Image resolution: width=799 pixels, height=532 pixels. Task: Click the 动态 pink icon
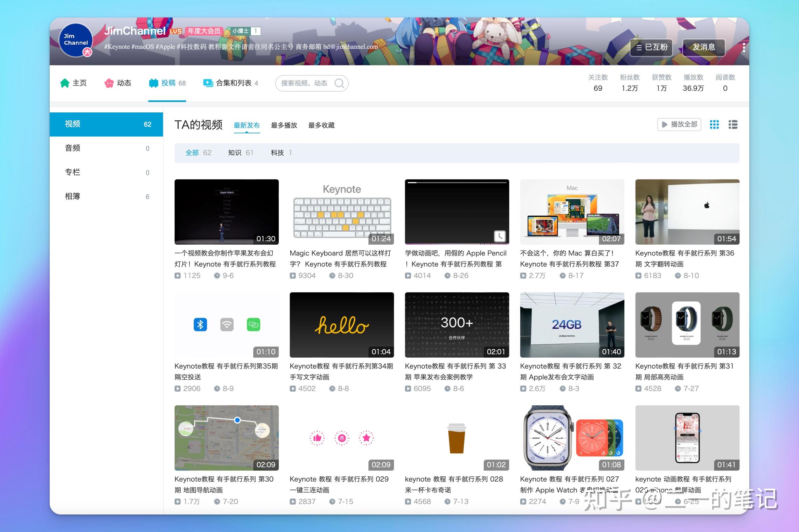109,83
